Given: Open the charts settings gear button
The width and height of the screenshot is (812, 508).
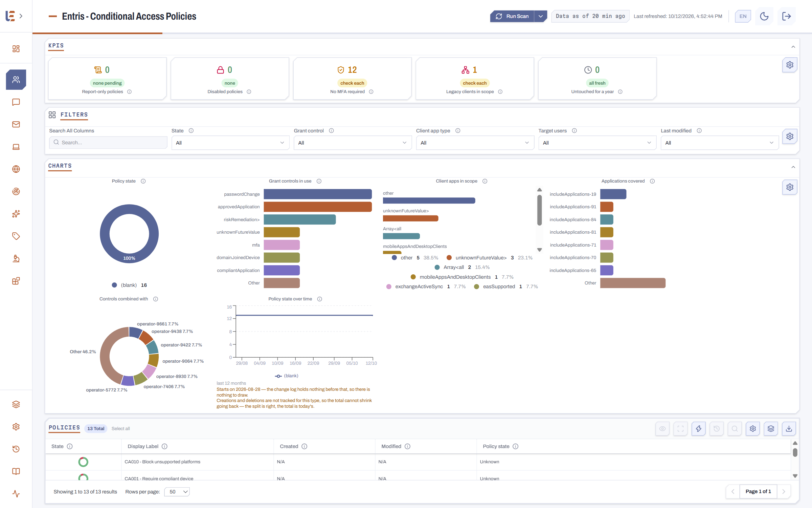Looking at the screenshot, I should tap(790, 187).
